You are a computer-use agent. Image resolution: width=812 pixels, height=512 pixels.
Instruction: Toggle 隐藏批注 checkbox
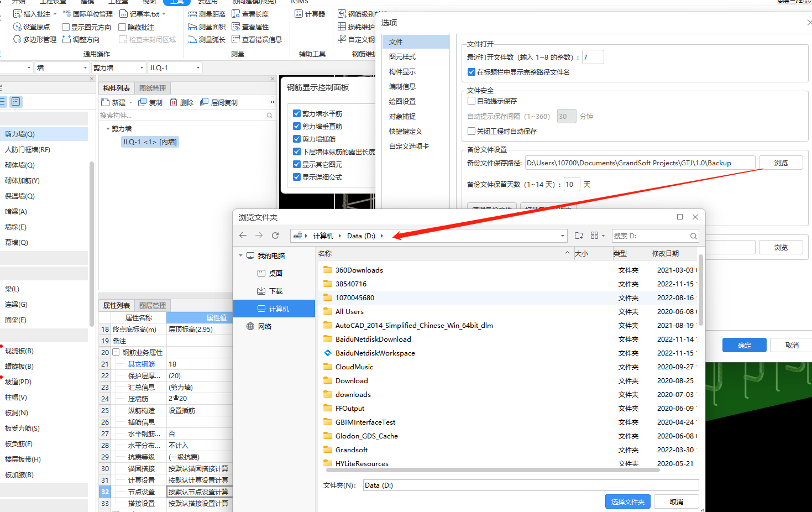click(x=123, y=27)
